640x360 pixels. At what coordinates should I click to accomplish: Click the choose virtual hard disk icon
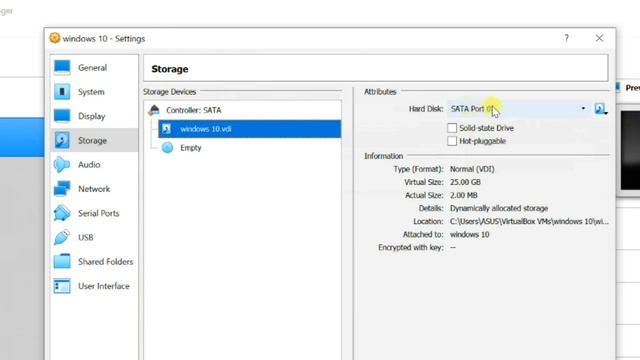tap(601, 109)
